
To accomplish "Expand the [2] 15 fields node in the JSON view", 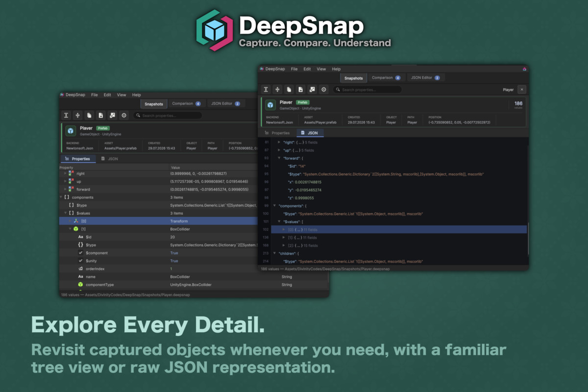I will click(284, 245).
